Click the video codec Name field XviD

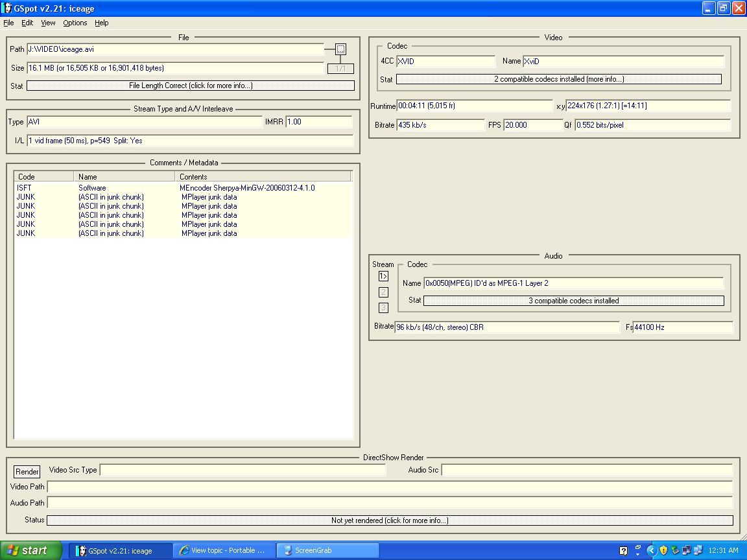pyautogui.click(x=624, y=62)
